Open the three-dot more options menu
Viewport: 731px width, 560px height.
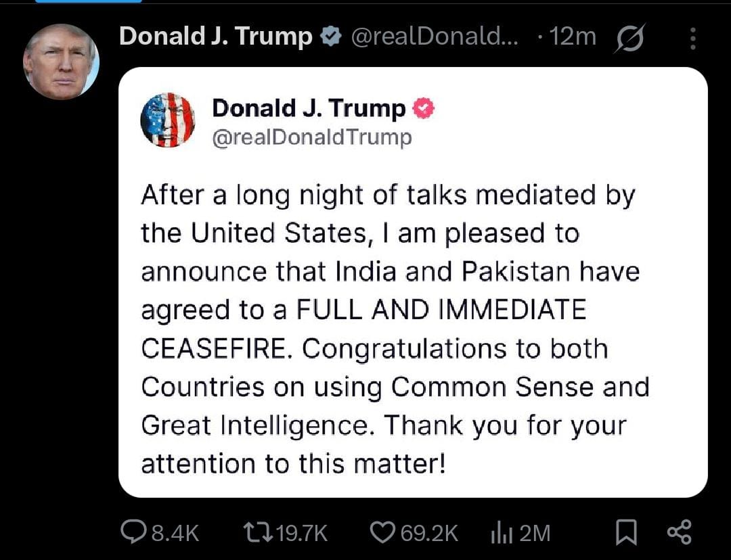[x=692, y=38]
